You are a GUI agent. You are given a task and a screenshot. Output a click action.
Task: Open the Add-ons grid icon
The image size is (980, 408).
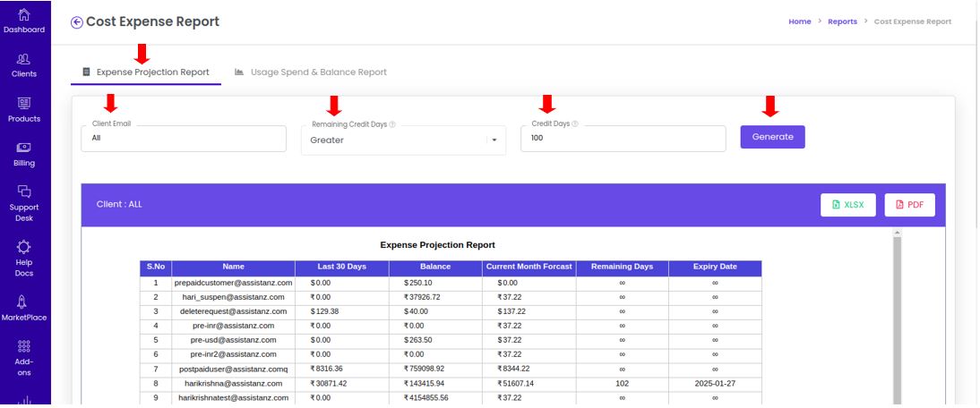pyautogui.click(x=24, y=346)
